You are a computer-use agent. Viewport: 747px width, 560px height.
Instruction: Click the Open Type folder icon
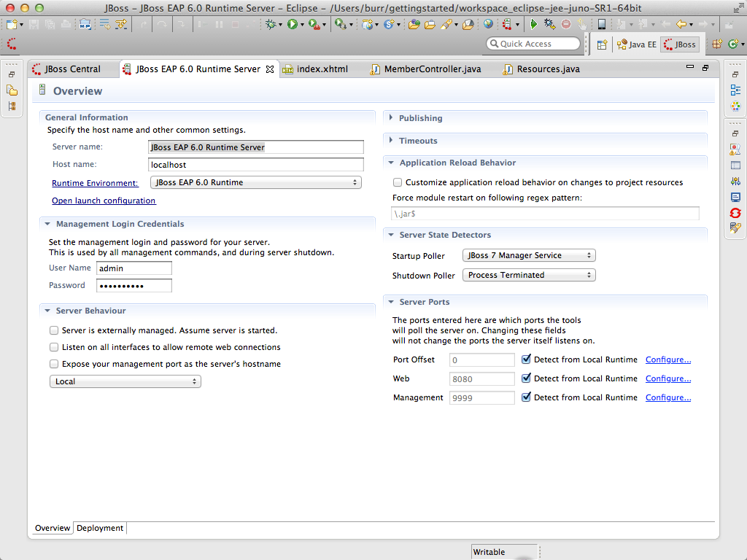pyautogui.click(x=414, y=24)
